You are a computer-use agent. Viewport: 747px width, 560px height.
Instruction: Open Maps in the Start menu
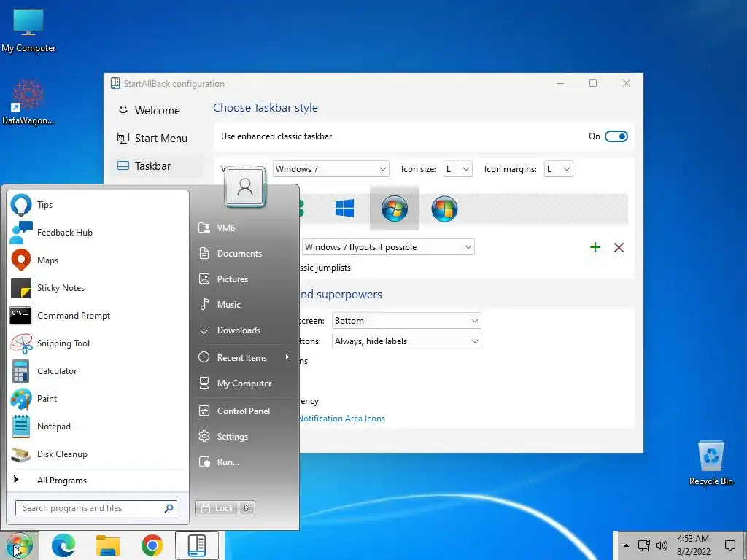[98, 260]
